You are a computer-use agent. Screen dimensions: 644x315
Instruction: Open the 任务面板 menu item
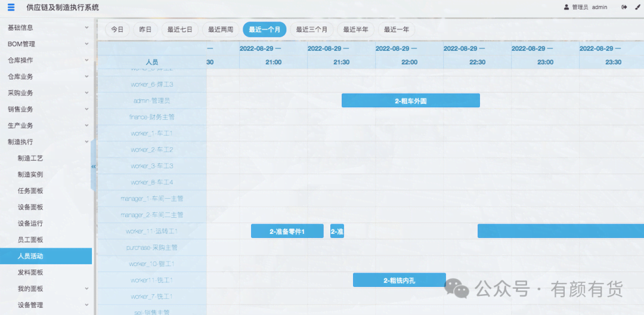(30, 191)
